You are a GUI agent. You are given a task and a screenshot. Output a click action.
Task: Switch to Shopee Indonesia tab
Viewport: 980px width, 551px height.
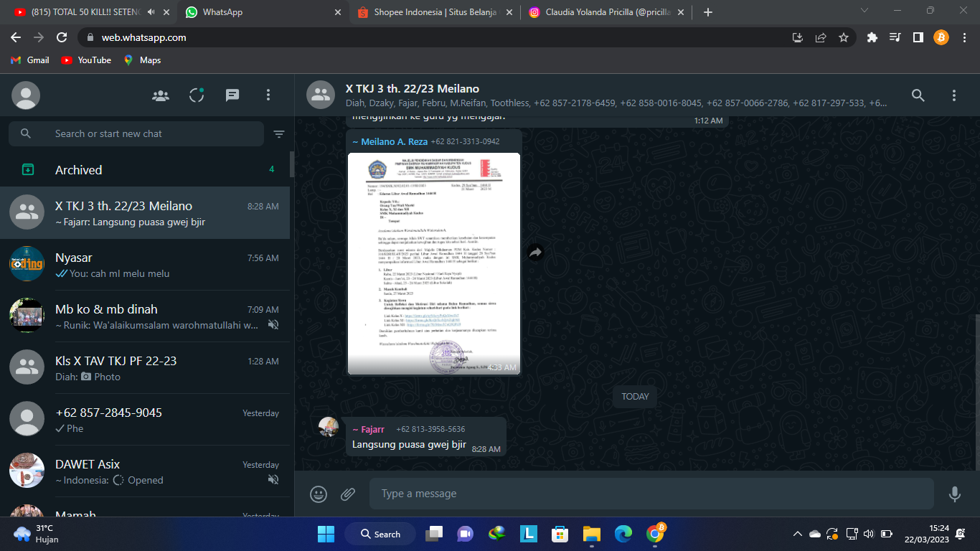coord(435,12)
